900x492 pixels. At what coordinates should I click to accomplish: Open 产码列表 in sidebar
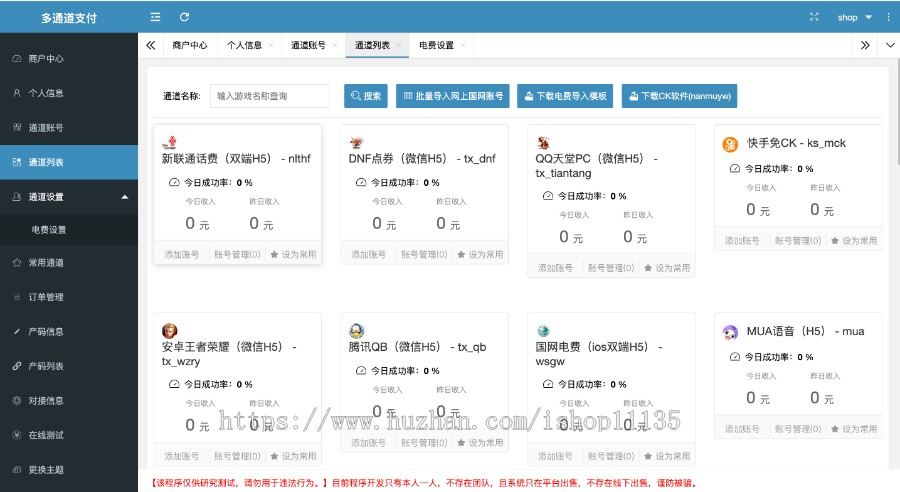pos(69,366)
